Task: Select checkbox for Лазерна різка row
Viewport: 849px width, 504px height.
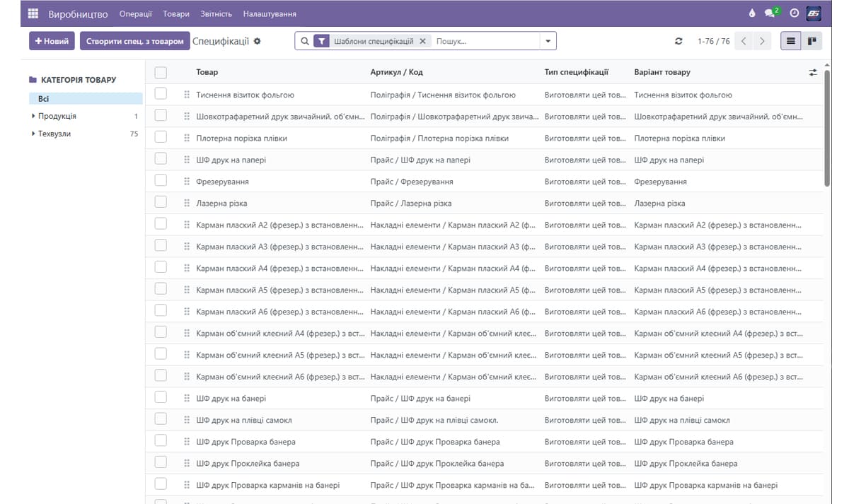Action: 161,203
